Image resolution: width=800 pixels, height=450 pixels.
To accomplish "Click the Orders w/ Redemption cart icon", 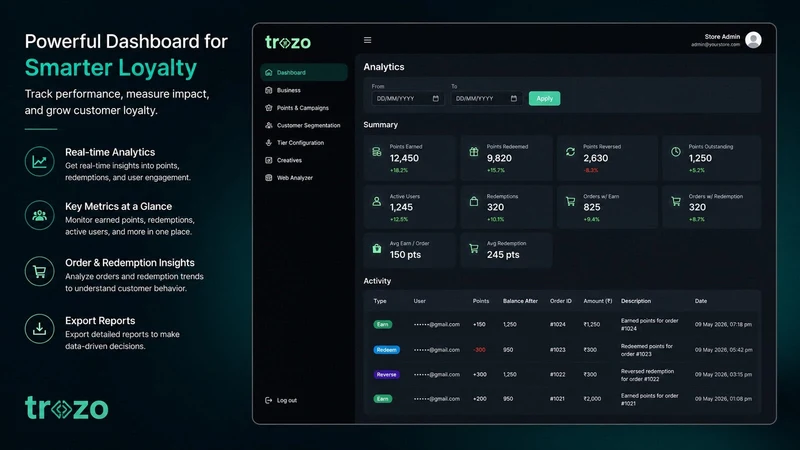I will pos(676,202).
